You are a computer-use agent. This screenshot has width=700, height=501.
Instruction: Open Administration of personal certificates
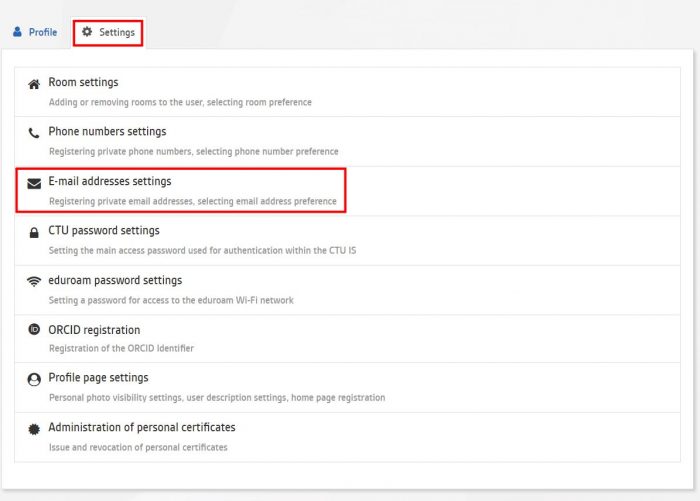click(x=347, y=437)
